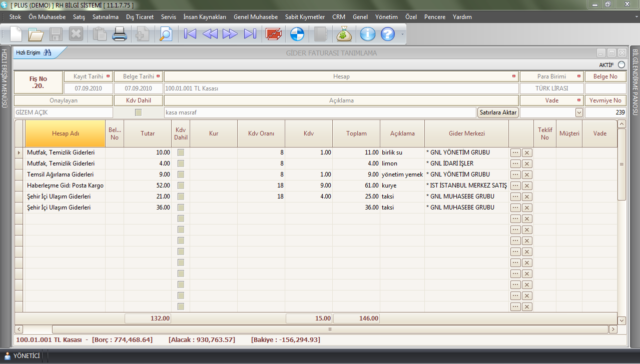The width and height of the screenshot is (640, 364).
Task: Click the money bag icon
Action: [344, 34]
